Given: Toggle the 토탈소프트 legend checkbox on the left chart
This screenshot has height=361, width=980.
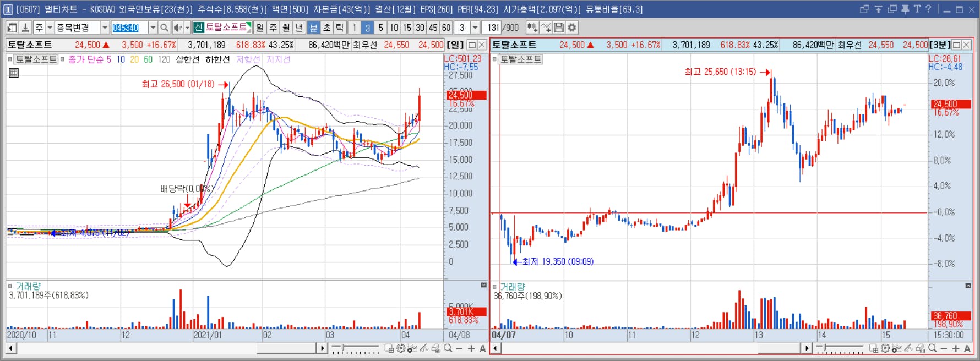Looking at the screenshot, I should coord(10,59).
